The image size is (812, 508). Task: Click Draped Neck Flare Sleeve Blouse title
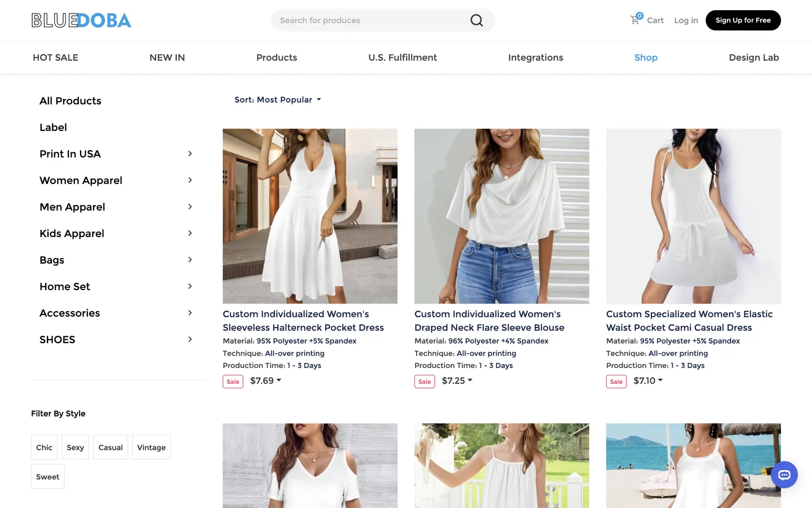click(x=489, y=321)
